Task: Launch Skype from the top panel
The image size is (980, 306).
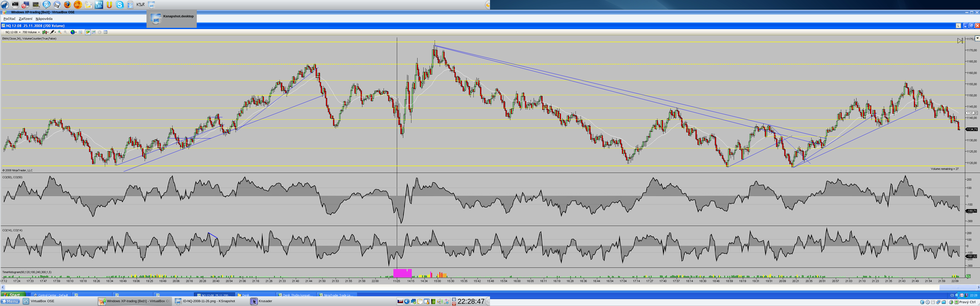Action: pyautogui.click(x=120, y=5)
